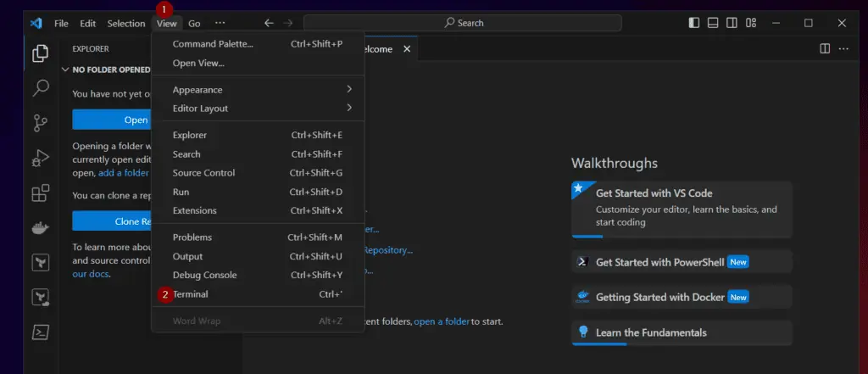This screenshot has height=374, width=868.
Task: Toggle secondary side bar layout icon
Action: [x=732, y=23]
